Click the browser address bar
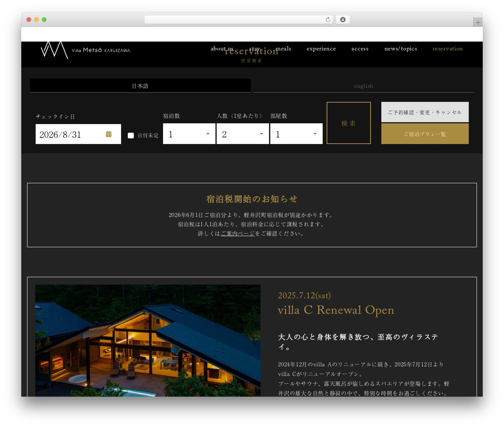The width and height of the screenshot is (504, 427). tap(239, 20)
